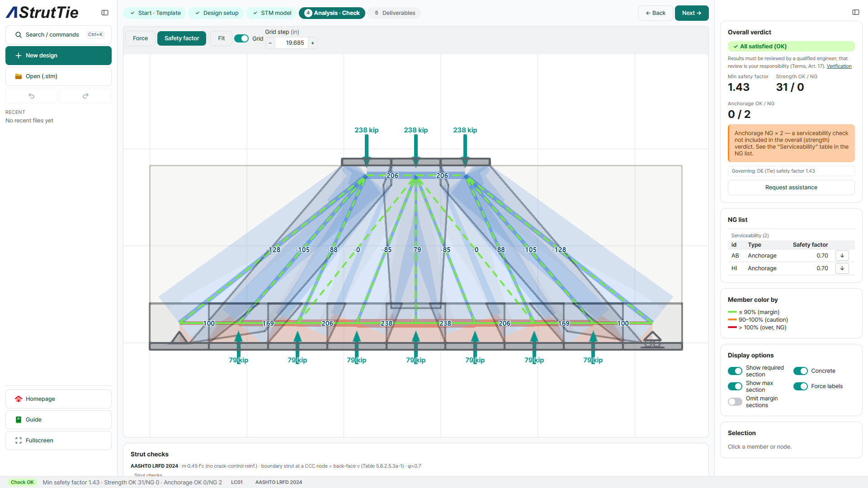Decrease grid step with minus
This screenshot has height=488, width=868.
[x=270, y=43]
